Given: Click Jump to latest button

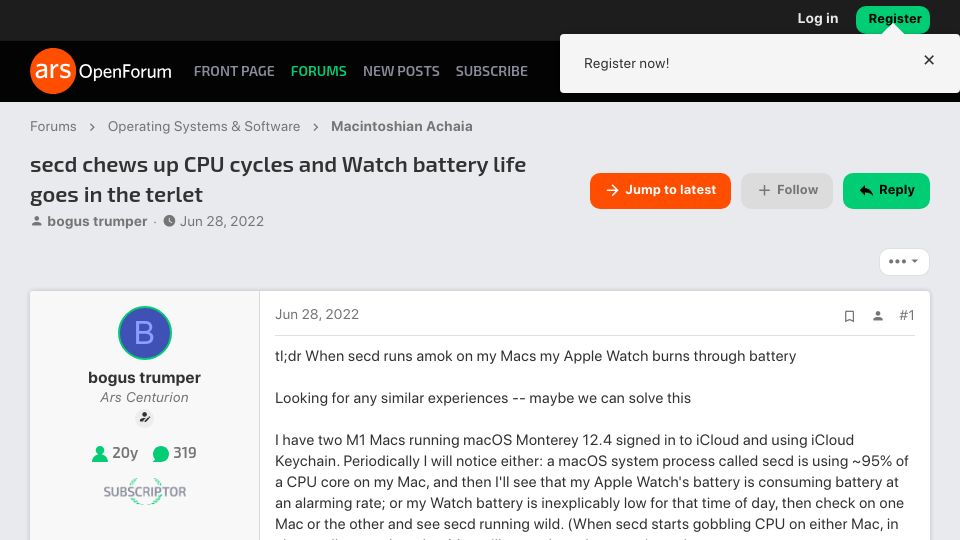Looking at the screenshot, I should tap(660, 190).
